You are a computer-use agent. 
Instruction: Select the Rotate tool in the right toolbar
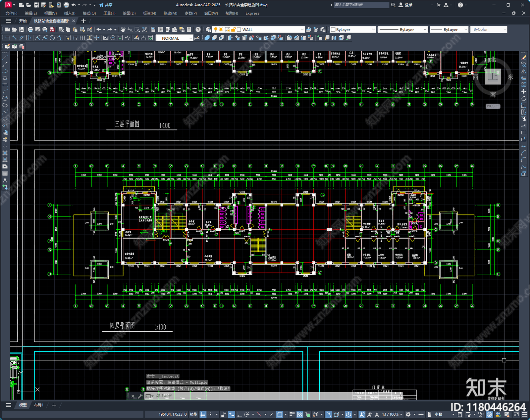click(524, 98)
